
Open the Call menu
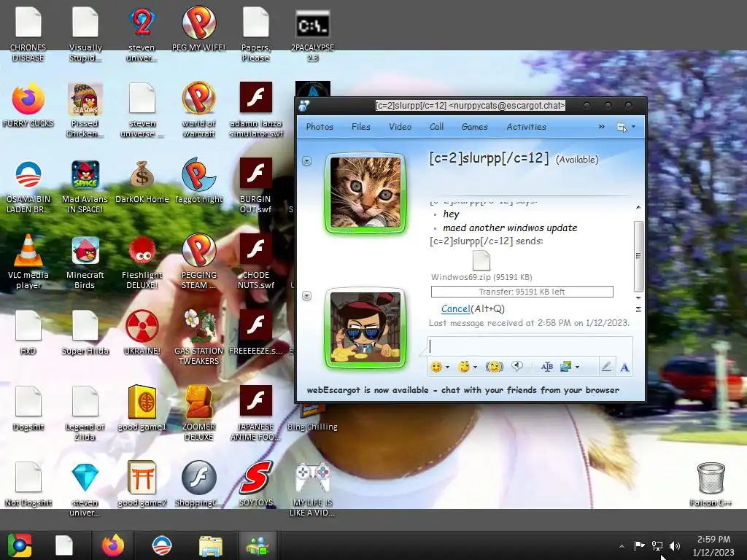coord(436,127)
